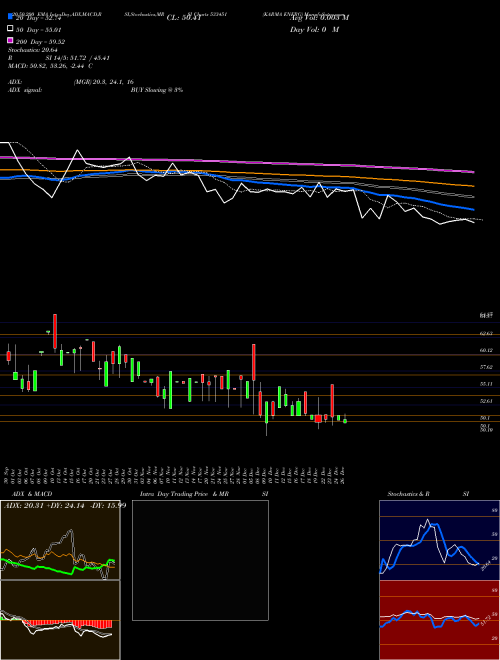Click the blue 20 Day EMA legend swatch
The height and width of the screenshot is (660, 500).
pos(10,16)
